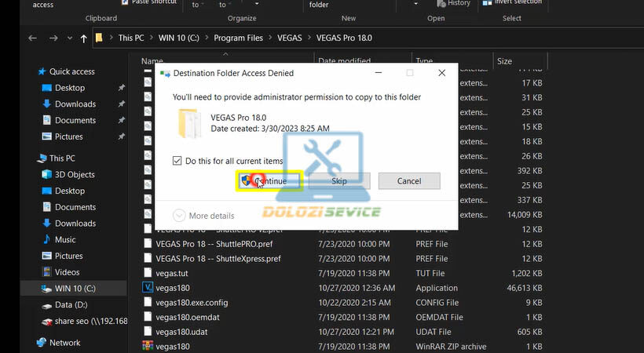This screenshot has height=353, width=644.
Task: Click the vegas180.udat file icon
Action: [x=148, y=331]
